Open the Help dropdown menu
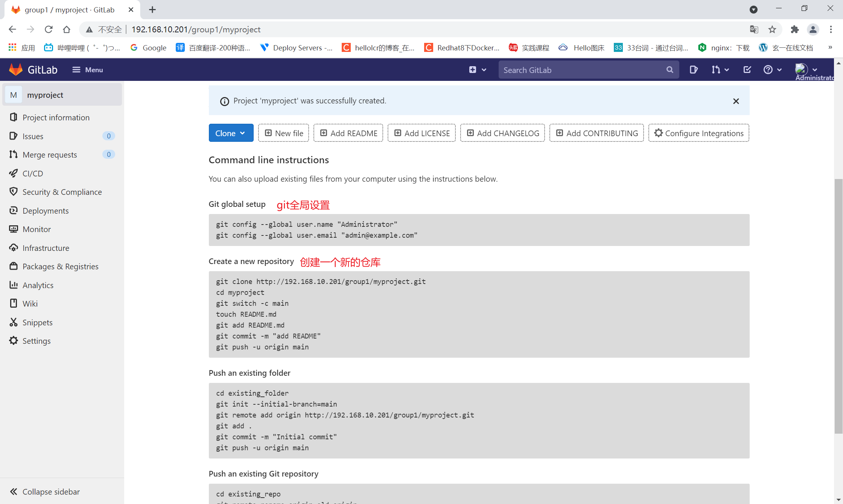Viewport: 843px width, 504px height. [x=772, y=70]
